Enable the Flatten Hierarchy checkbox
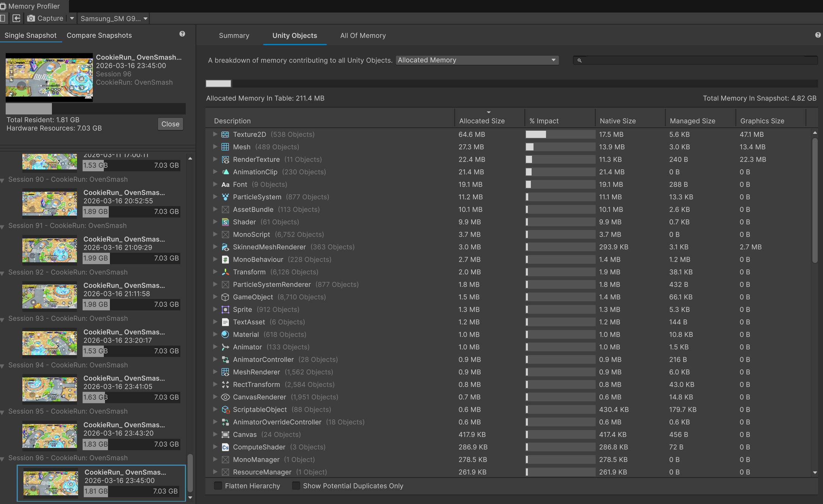Screen dimensions: 823x504 218,486
